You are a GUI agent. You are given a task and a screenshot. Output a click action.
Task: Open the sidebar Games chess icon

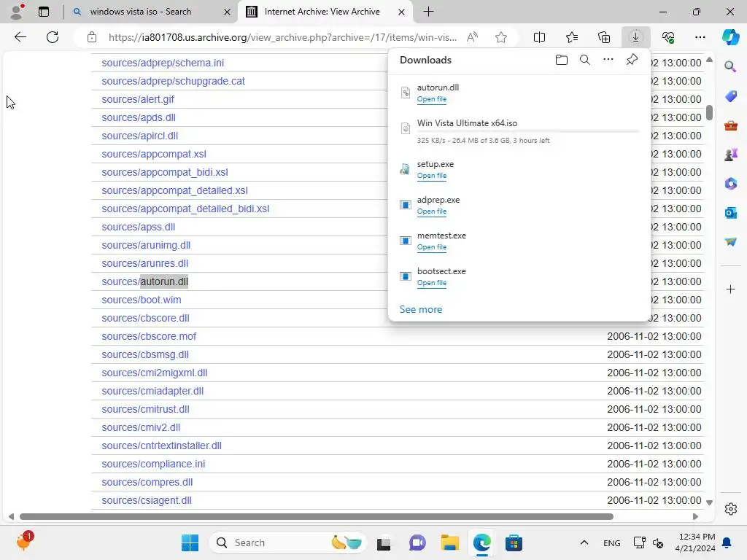[730, 155]
